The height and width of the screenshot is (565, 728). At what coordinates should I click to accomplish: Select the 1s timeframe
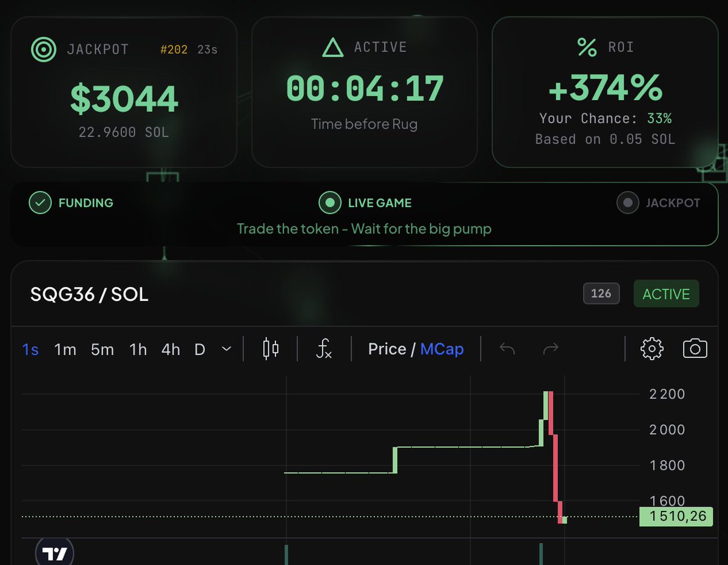tap(30, 350)
